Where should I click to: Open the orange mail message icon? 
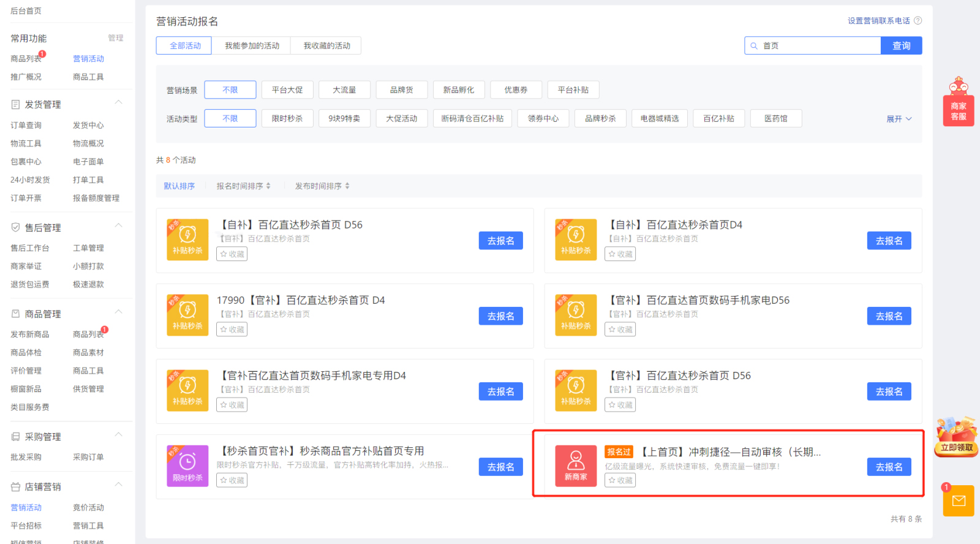coord(959,501)
